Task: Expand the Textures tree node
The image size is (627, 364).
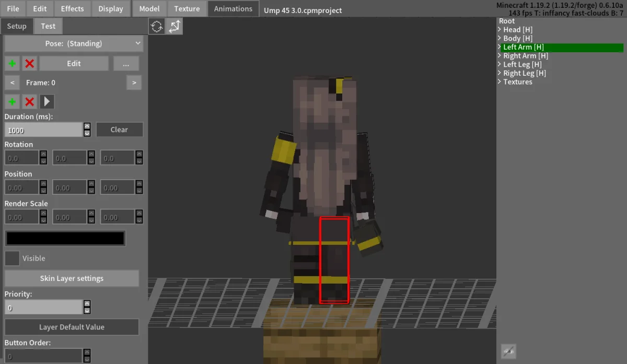Action: [x=500, y=82]
